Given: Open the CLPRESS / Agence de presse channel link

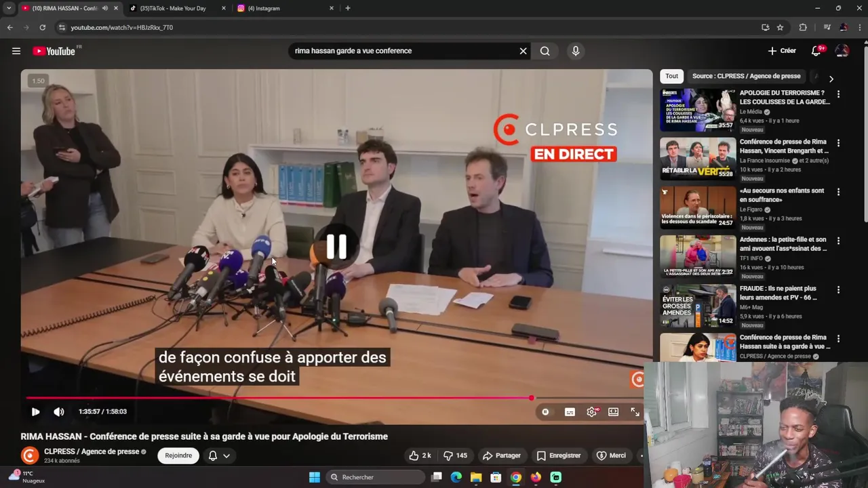Looking at the screenshot, I should 92,451.
